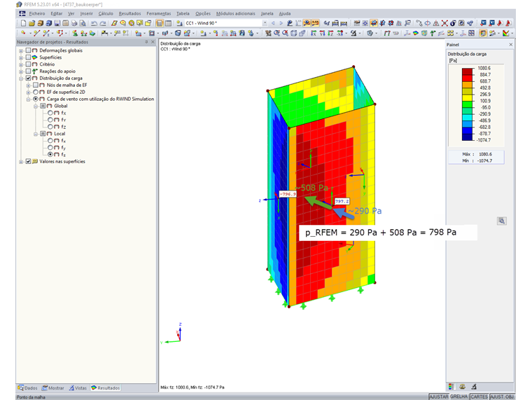The width and height of the screenshot is (532, 400).
Task: Open the Cálculo menu
Action: (x=106, y=13)
